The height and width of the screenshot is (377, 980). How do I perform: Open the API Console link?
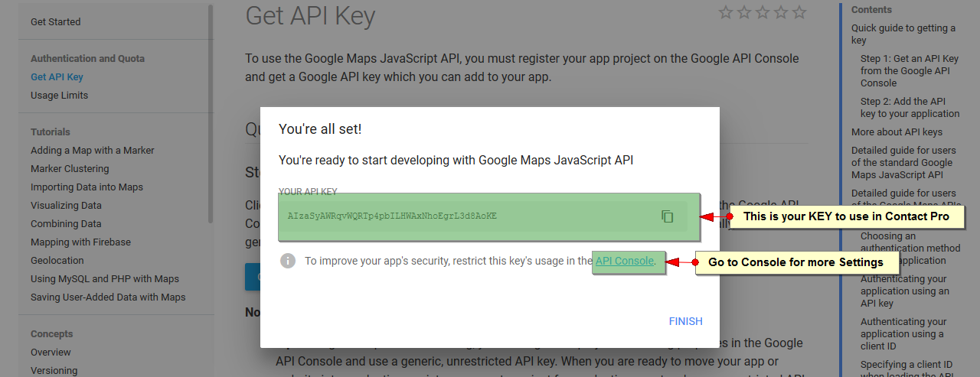tap(625, 261)
